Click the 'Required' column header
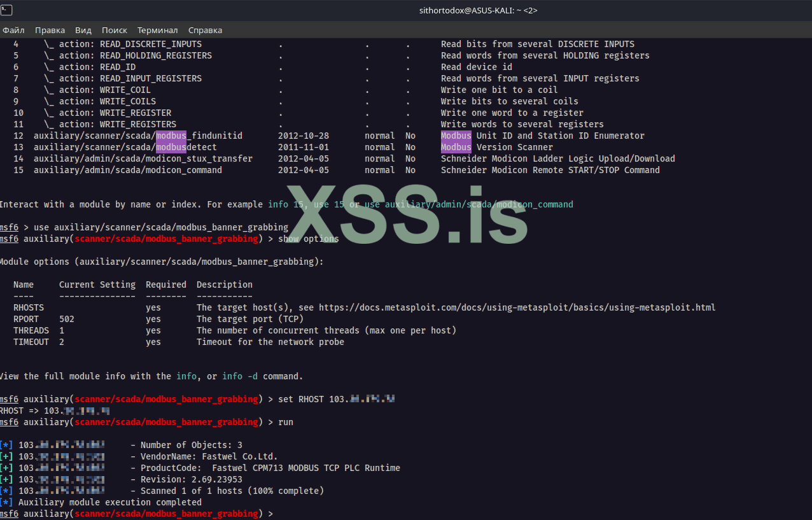 166,285
